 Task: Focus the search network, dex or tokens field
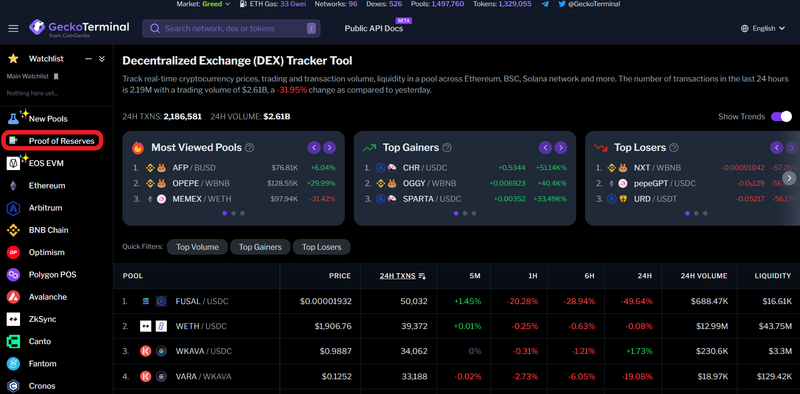232,29
